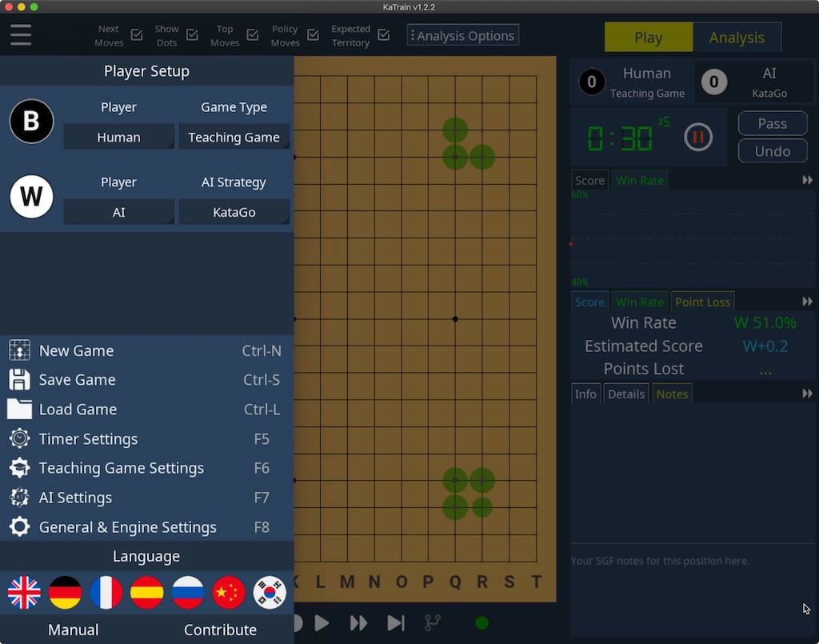Screen dimensions: 819x644
Task: Choose the German flag language
Action: point(65,593)
